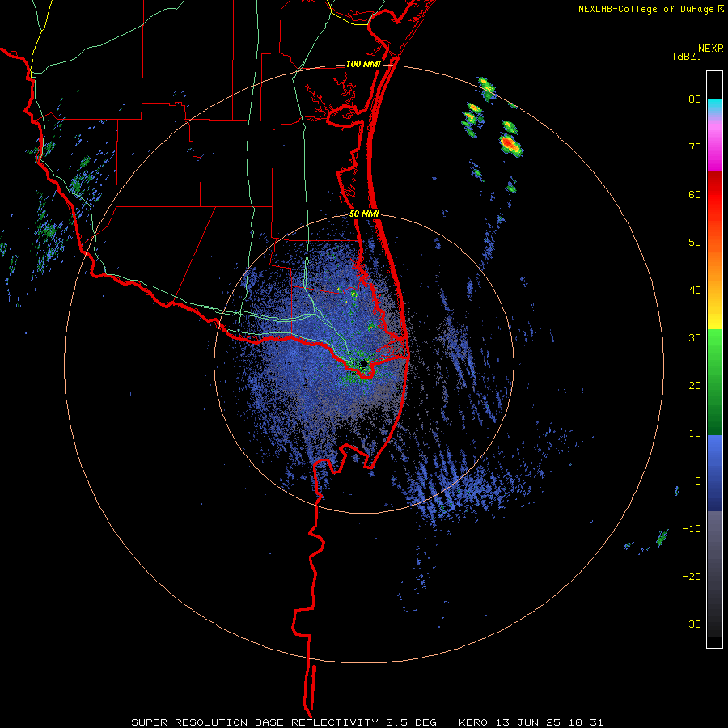Click the 40 value on the dBZ scale
728x728 pixels.
tap(695, 290)
